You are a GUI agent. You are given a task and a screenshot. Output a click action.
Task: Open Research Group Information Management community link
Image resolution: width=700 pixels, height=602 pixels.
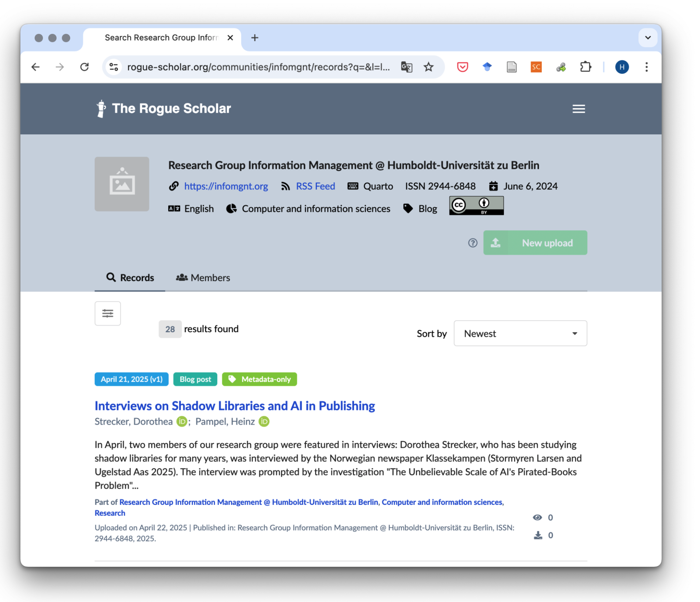(249, 502)
